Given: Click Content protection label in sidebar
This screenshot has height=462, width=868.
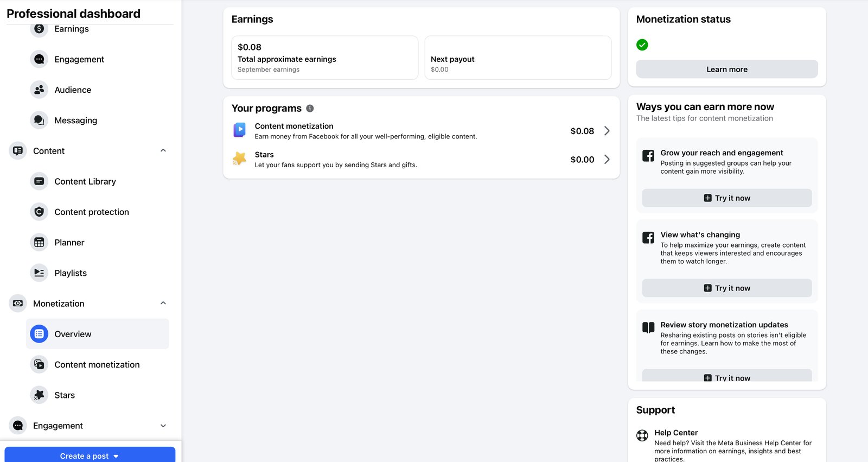Looking at the screenshot, I should point(92,212).
